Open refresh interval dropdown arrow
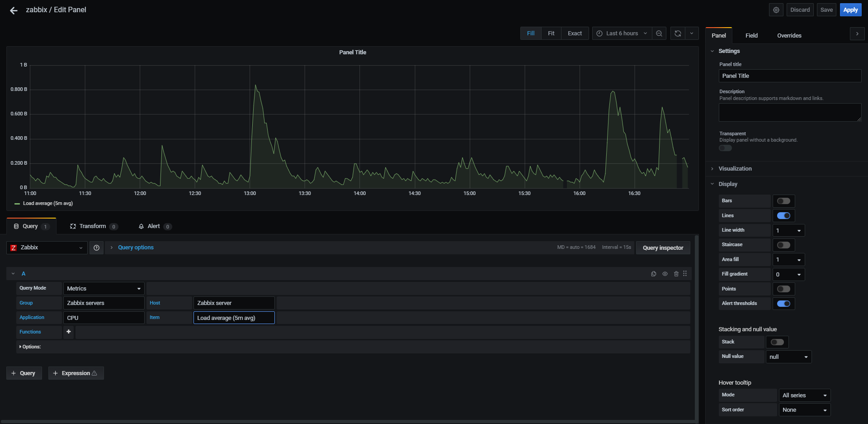868x424 pixels. coord(692,33)
